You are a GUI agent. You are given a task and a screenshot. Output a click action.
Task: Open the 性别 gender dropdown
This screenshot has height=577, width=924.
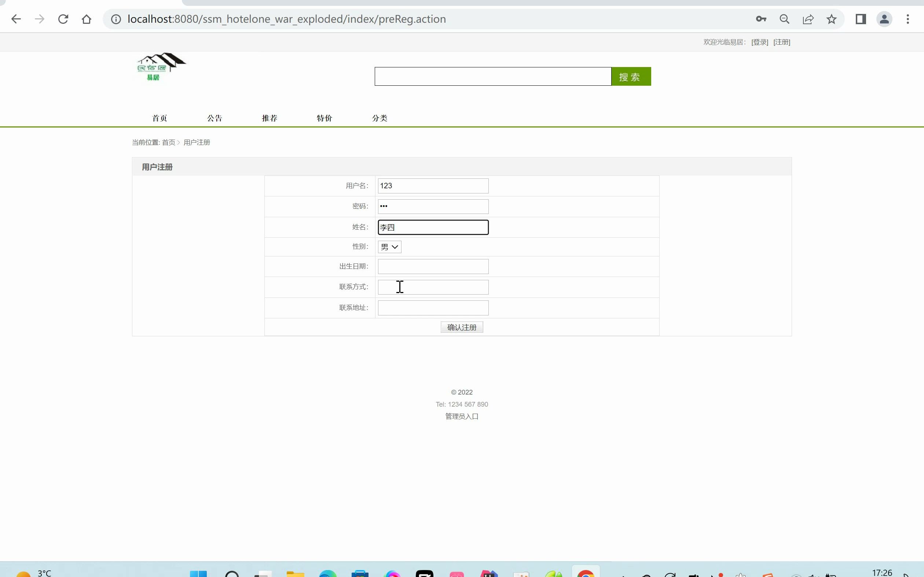point(389,247)
